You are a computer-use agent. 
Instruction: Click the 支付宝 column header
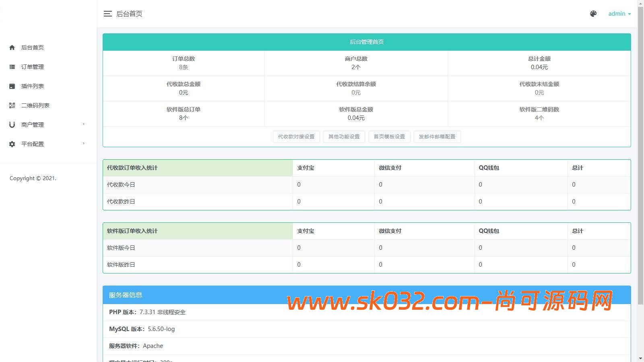[x=305, y=168]
